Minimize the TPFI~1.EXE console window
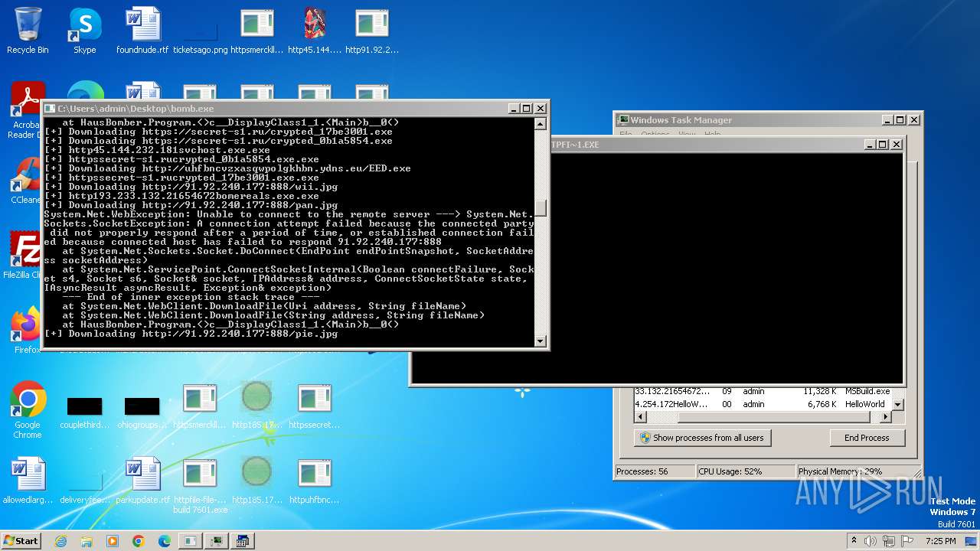The height and width of the screenshot is (551, 980). [x=870, y=144]
